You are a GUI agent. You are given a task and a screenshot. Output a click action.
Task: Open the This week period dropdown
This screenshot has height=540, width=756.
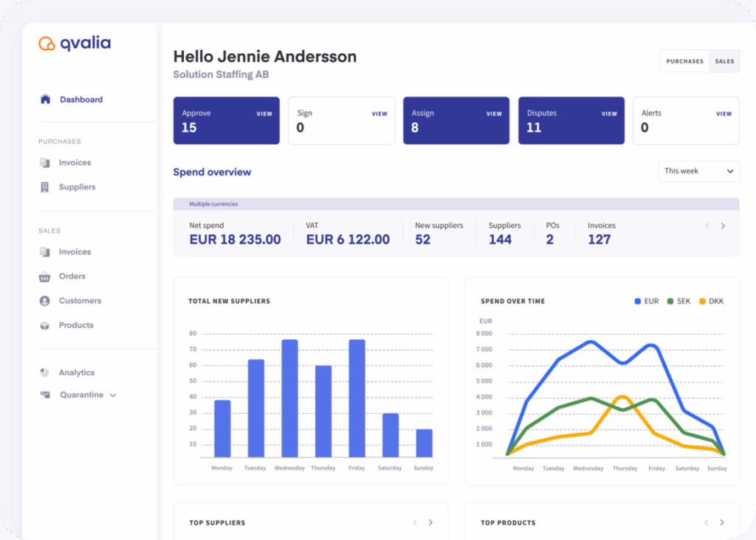[698, 171]
